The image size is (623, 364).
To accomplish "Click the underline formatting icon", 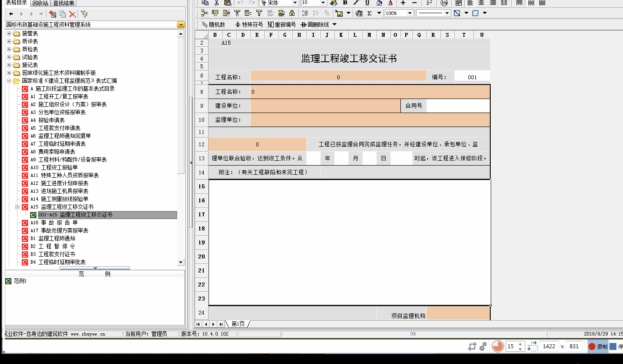I will pyautogui.click(x=367, y=3).
